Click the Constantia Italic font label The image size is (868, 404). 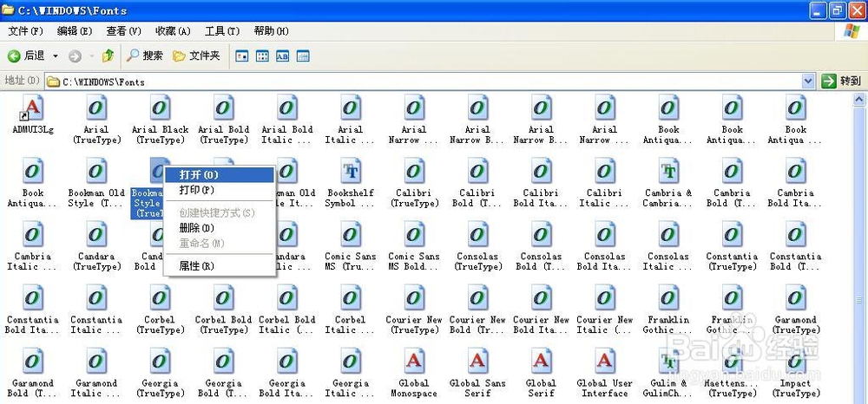click(96, 325)
